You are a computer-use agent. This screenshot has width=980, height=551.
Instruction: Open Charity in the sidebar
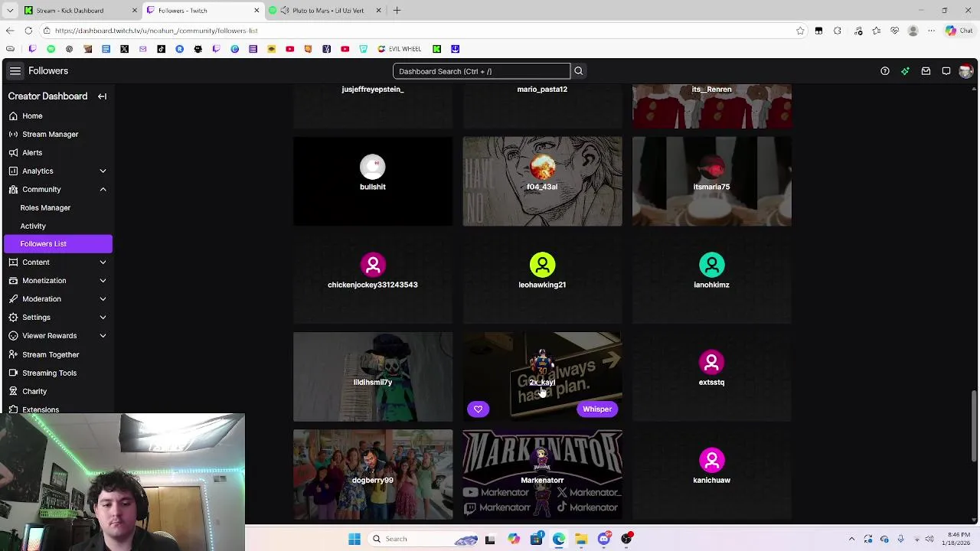57,391
